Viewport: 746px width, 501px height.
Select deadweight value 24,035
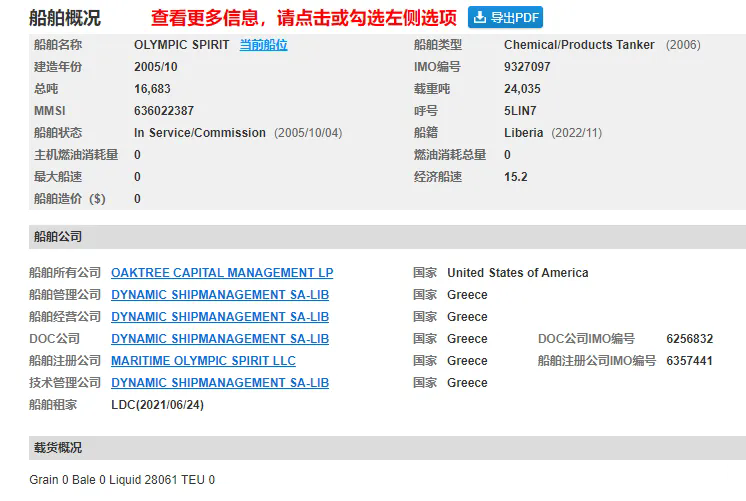[522, 88]
